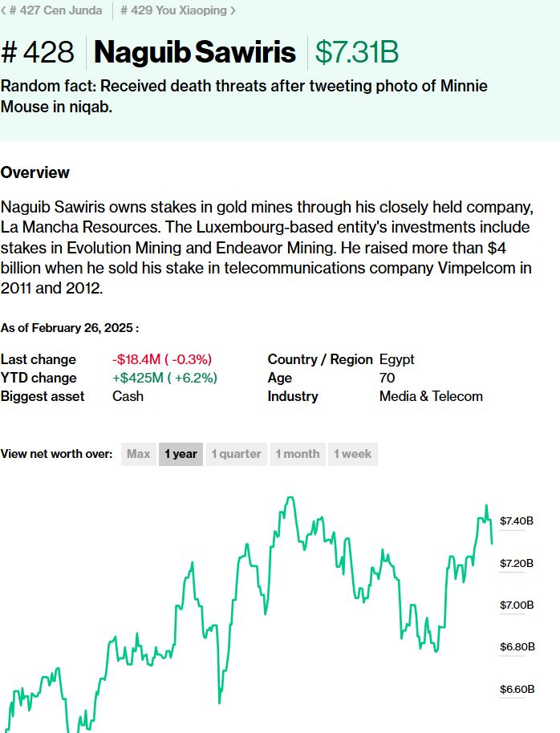Click the red Last change value

click(161, 359)
